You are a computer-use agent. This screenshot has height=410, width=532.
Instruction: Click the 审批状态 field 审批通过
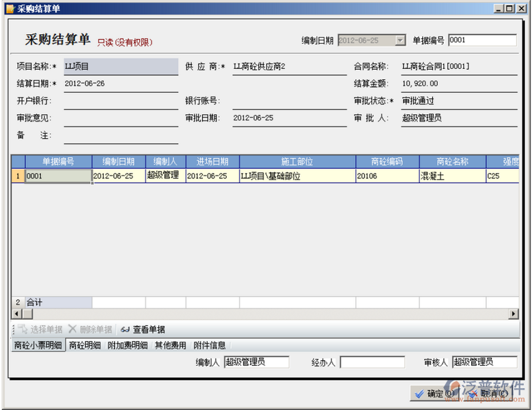point(459,101)
